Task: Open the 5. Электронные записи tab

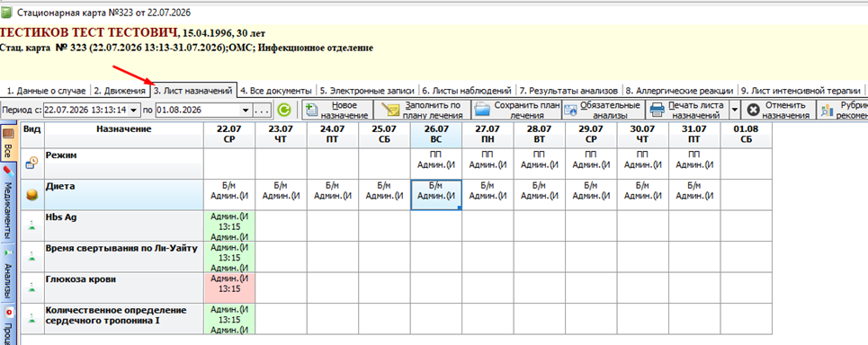Action: 366,91
